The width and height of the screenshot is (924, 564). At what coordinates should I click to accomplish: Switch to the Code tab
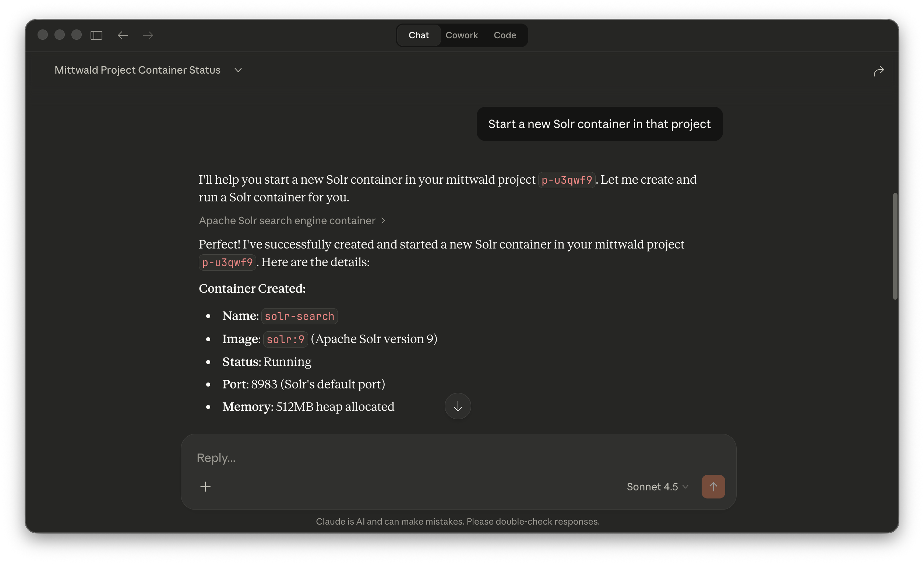(x=504, y=35)
